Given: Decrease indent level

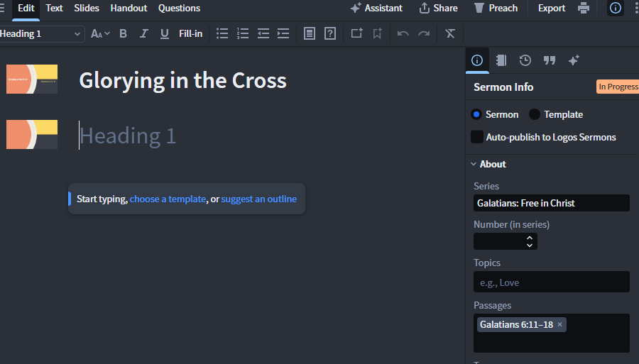Looking at the screenshot, I should 263,34.
